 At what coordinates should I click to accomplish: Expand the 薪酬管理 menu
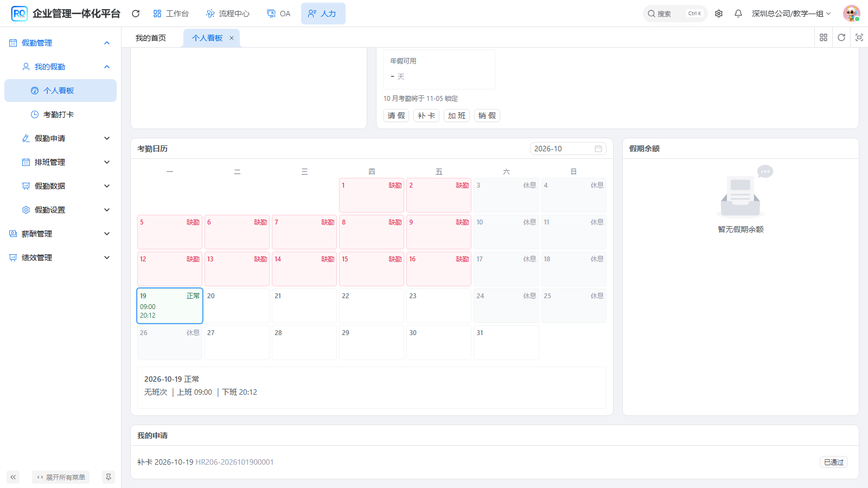coord(60,234)
